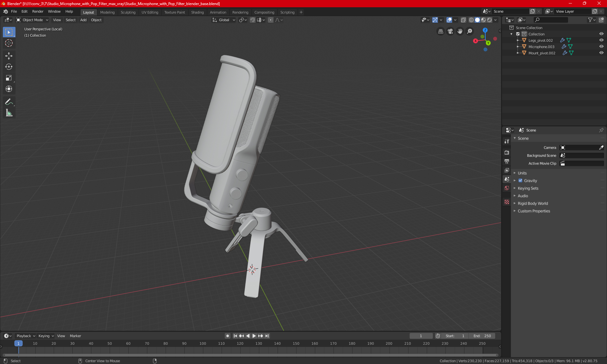Click the pan view hand icon

460,31
